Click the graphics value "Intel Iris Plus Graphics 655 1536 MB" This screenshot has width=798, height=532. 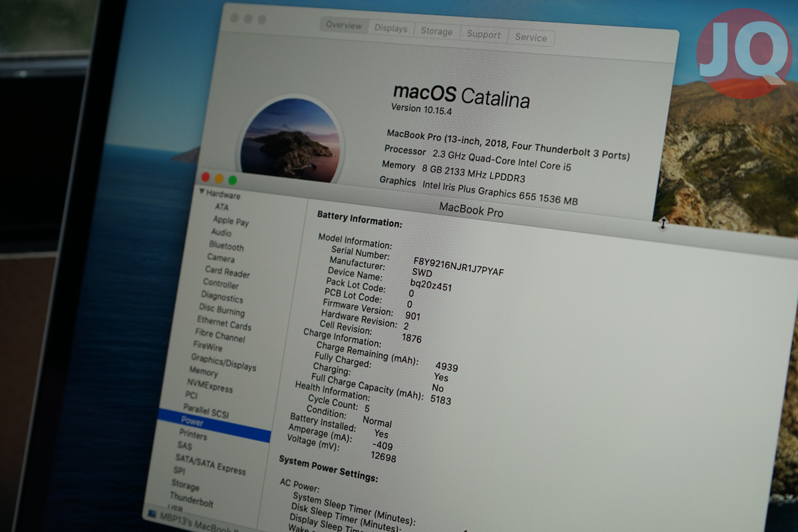pyautogui.click(x=499, y=192)
